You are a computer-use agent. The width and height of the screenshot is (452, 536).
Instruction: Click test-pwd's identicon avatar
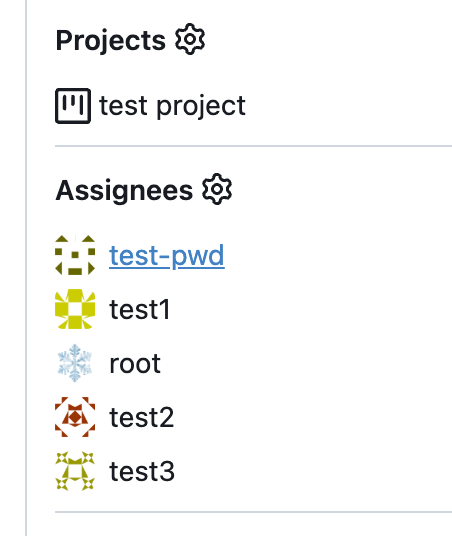pos(75,255)
